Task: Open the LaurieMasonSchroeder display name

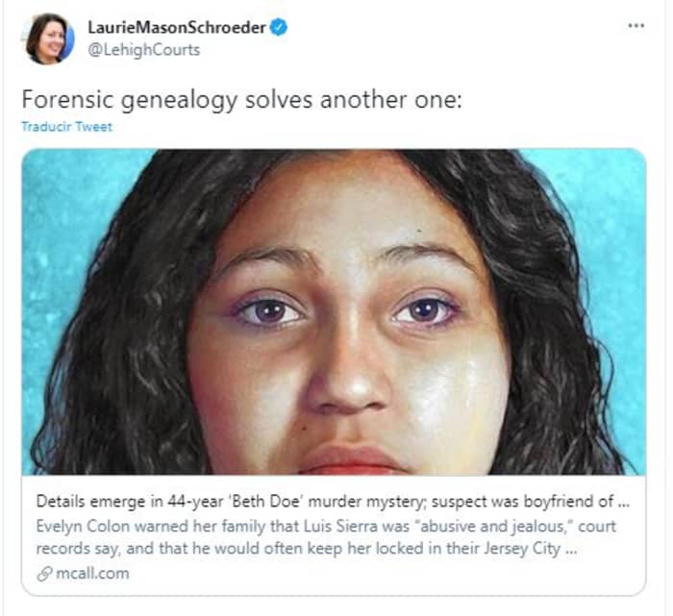Action: pyautogui.click(x=177, y=28)
